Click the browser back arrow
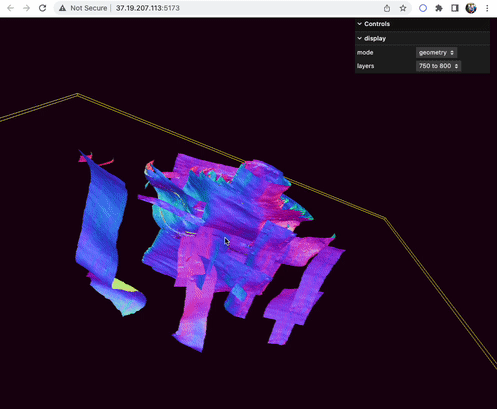Screen dimensions: 497x409 [11, 8]
